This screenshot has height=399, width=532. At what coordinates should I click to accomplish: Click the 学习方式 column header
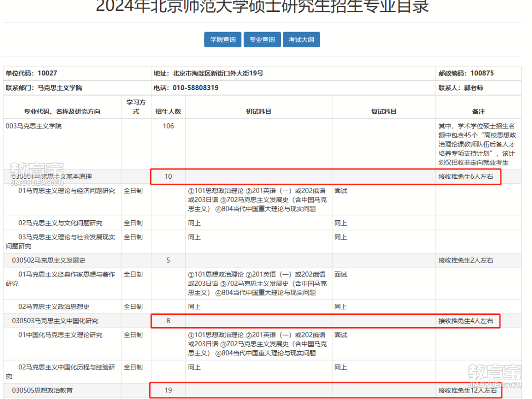(x=136, y=107)
